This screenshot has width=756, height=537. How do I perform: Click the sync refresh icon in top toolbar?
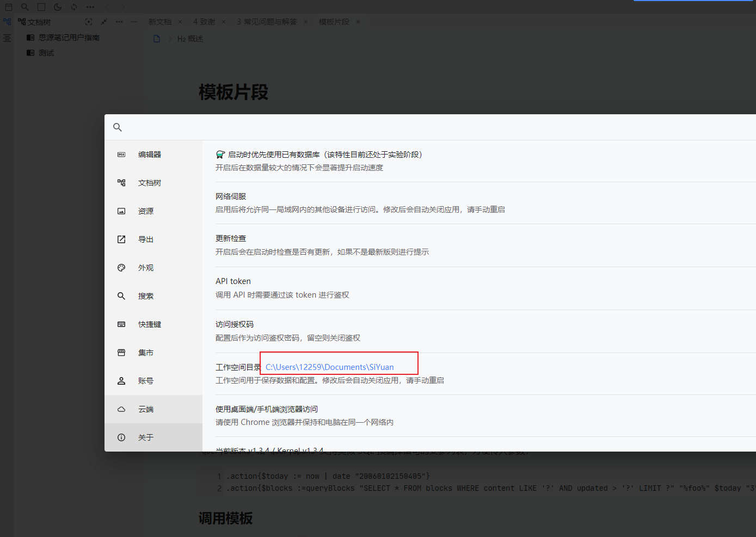coord(74,7)
